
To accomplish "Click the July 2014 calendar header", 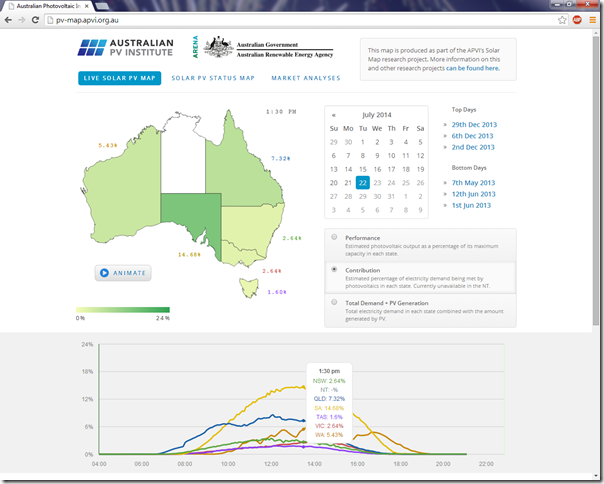I will 376,115.
